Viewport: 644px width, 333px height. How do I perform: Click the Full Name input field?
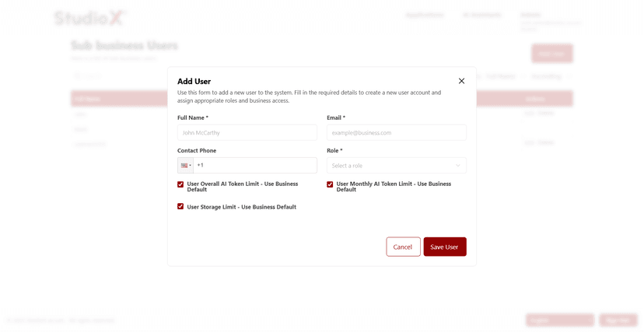coord(247,132)
